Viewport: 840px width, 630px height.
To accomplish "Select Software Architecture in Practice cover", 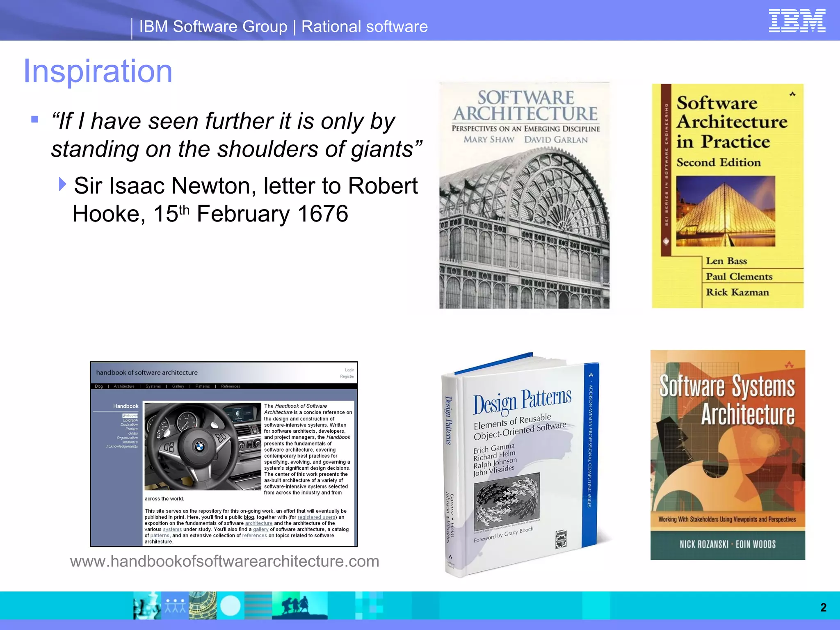I will [728, 196].
